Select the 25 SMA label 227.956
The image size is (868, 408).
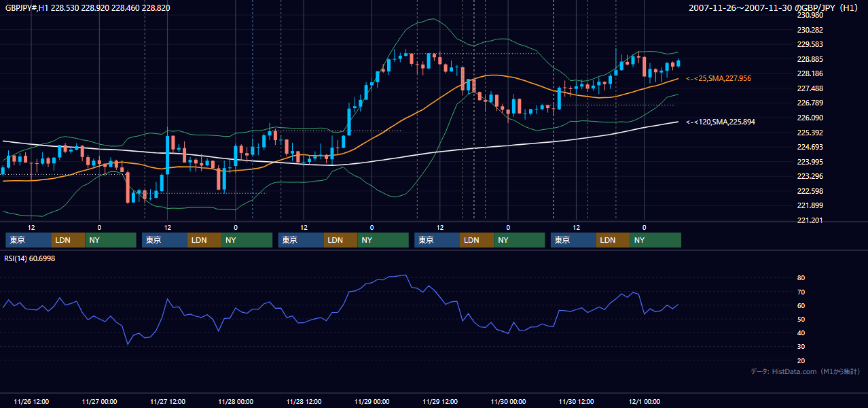(719, 79)
